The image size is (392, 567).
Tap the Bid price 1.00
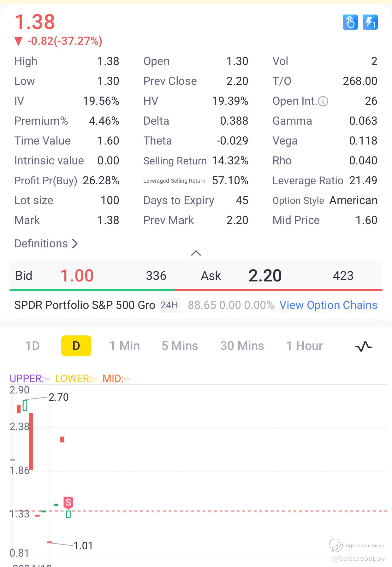pos(77,275)
